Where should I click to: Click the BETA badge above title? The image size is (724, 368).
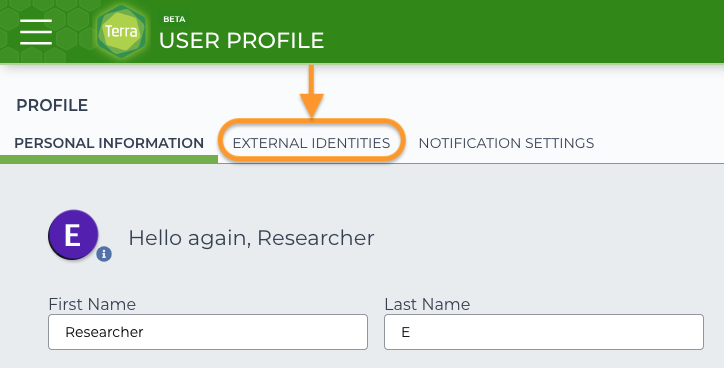(x=174, y=19)
